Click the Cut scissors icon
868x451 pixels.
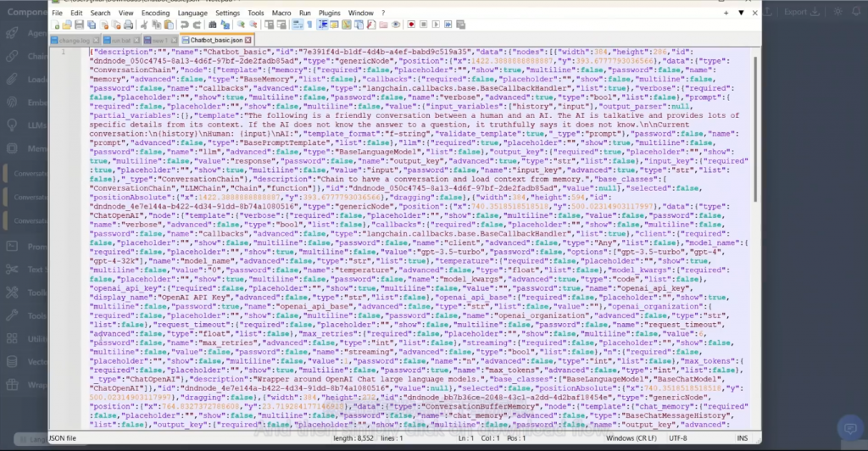point(144,25)
